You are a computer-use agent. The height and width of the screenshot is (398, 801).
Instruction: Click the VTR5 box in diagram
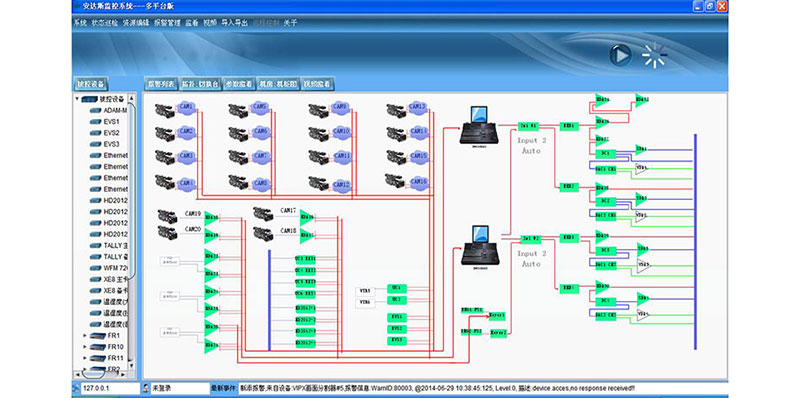365,291
